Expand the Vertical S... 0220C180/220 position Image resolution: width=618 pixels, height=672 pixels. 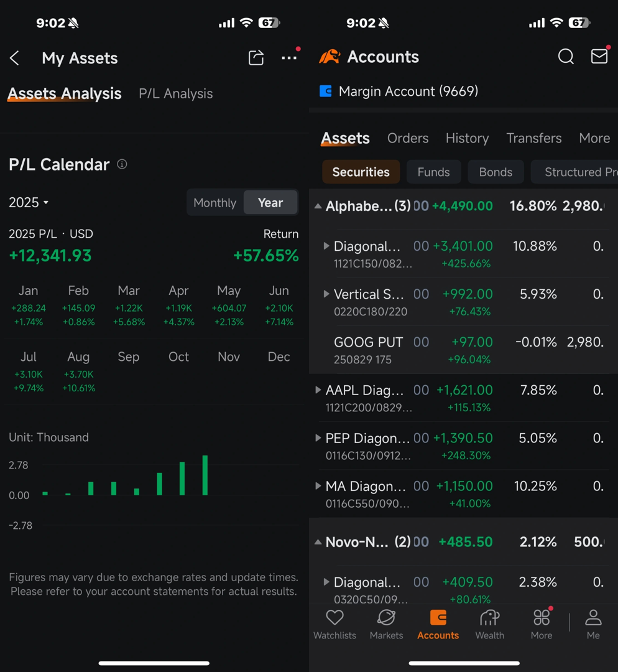tap(326, 294)
